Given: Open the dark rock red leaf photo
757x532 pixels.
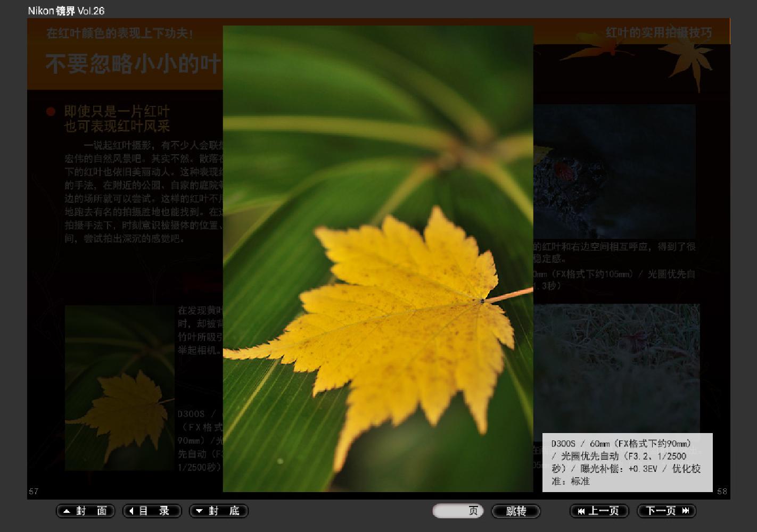Looking at the screenshot, I should pos(614,171).
